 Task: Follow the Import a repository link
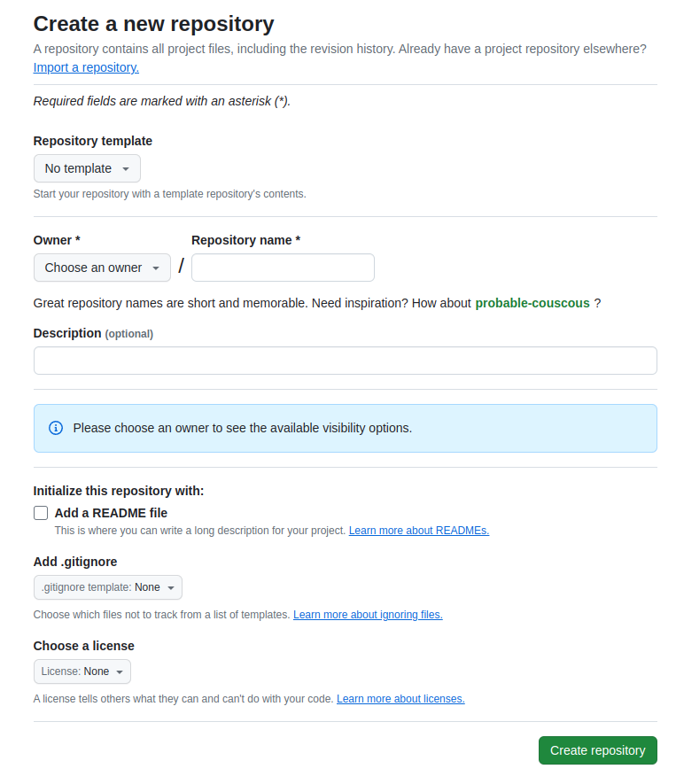pos(86,67)
